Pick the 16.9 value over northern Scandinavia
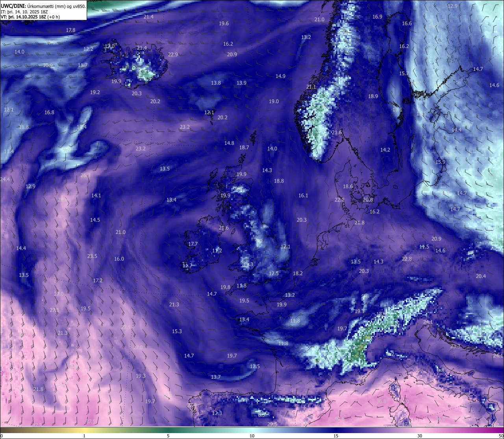 [377, 17]
